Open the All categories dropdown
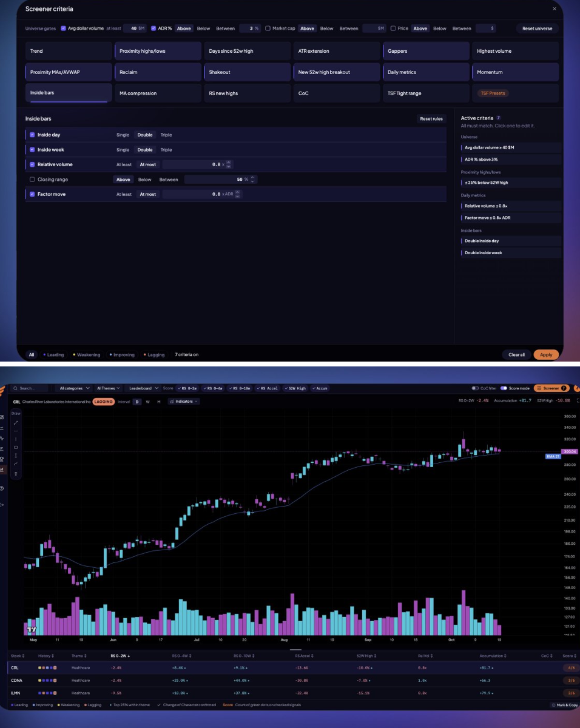 (74, 388)
